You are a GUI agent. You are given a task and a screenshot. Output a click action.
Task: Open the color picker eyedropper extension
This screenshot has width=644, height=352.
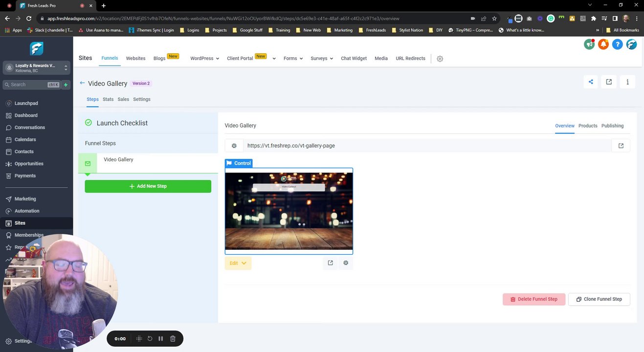pos(509,19)
